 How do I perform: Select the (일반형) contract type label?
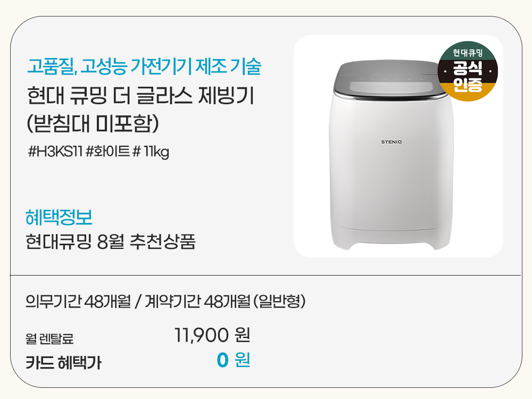pos(279,302)
